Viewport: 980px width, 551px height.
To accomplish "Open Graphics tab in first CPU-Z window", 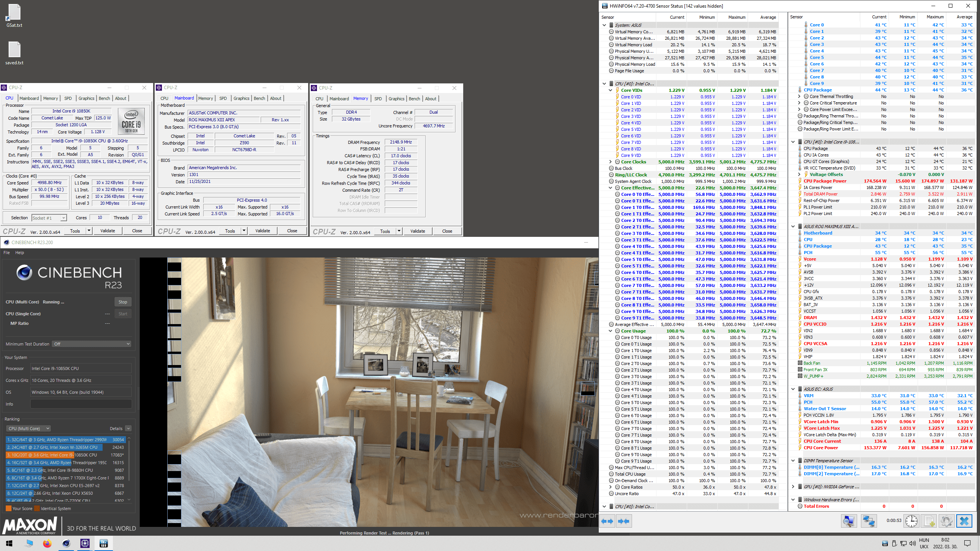I will [87, 98].
